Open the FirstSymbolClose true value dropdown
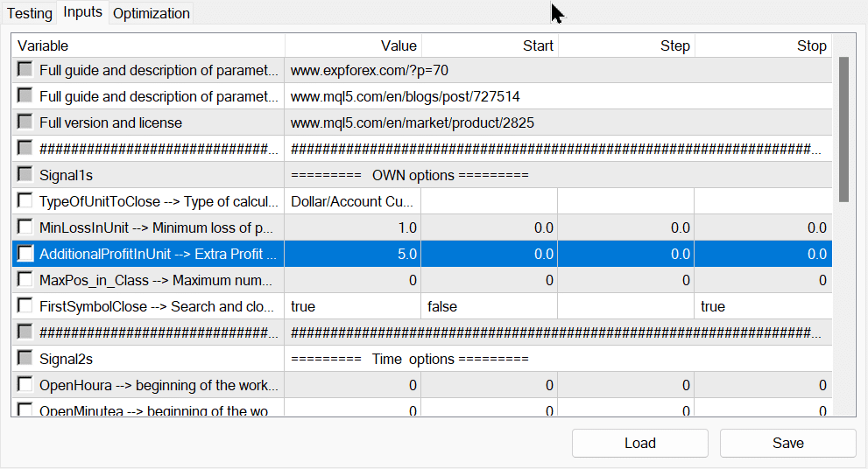 352,306
